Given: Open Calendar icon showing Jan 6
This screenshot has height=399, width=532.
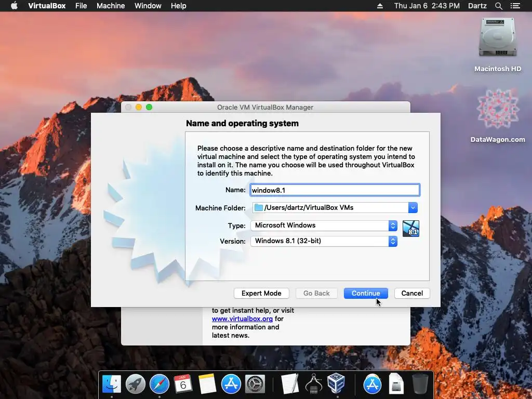Looking at the screenshot, I should pyautogui.click(x=183, y=384).
